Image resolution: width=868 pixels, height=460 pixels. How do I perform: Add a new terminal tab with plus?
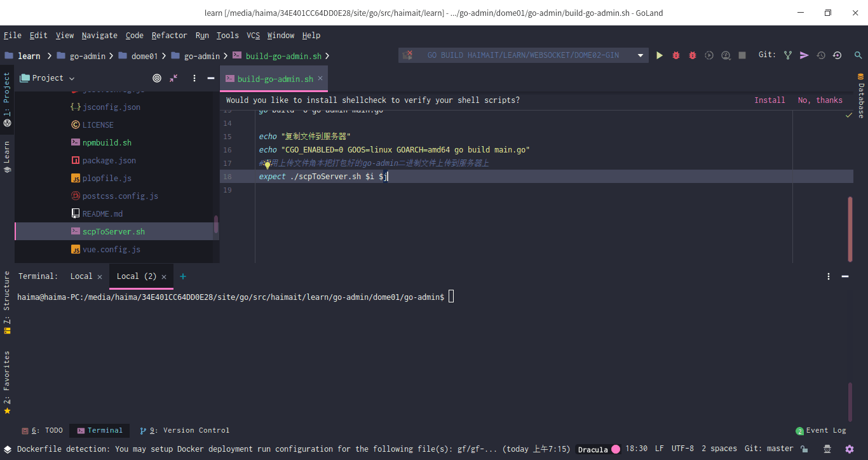pos(183,276)
